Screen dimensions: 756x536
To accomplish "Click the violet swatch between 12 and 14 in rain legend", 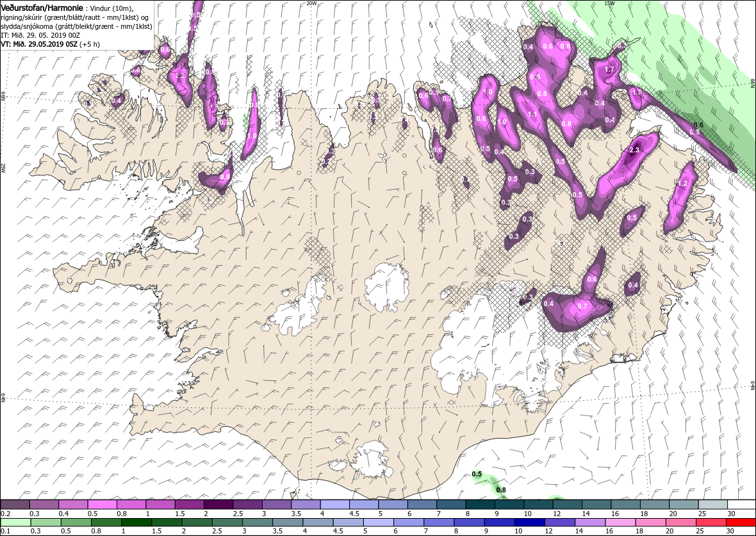I will [x=559, y=523].
